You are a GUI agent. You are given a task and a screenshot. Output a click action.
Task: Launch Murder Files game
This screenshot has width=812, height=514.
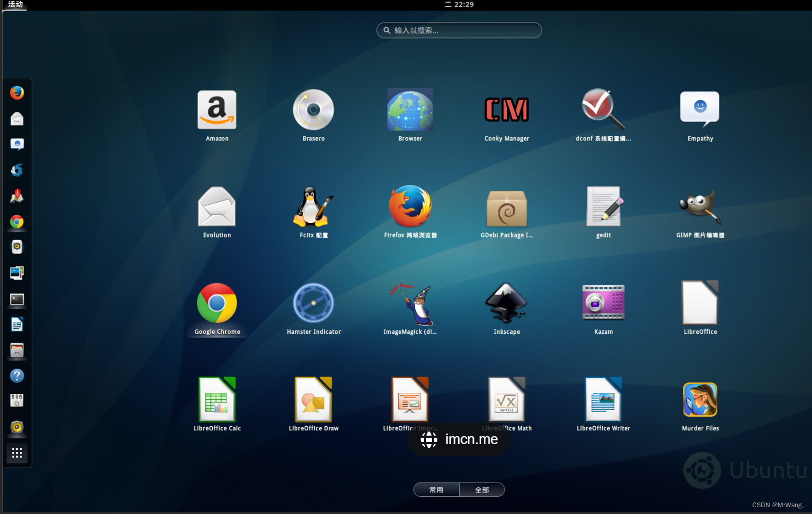700,400
